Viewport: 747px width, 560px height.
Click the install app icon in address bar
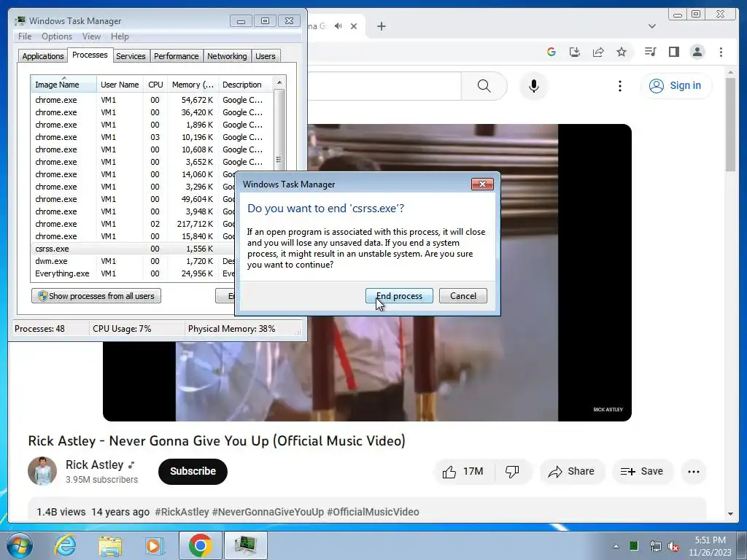(575, 52)
